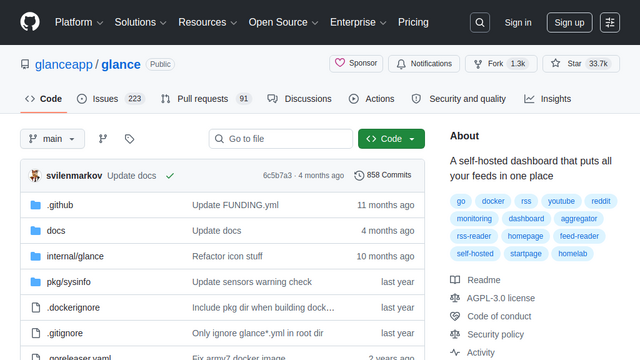Click the .gitignore file icon
The height and width of the screenshot is (360, 640).
click(36, 333)
